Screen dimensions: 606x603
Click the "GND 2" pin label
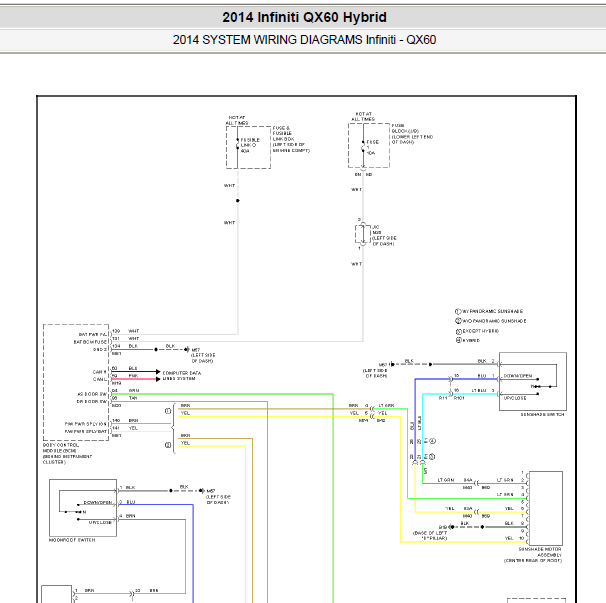coord(100,349)
